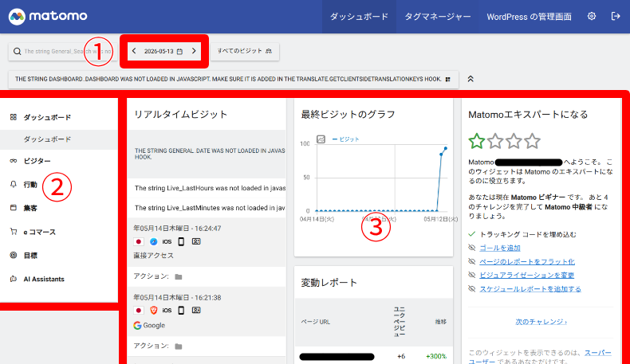The height and width of the screenshot is (364, 630).
Task: Click the ページ URL column header
Action: pos(316,322)
